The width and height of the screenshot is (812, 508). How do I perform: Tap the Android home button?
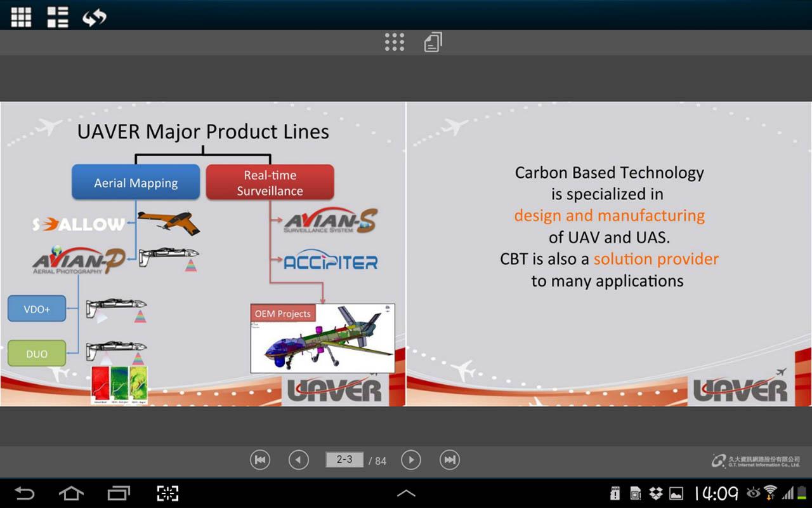71,493
